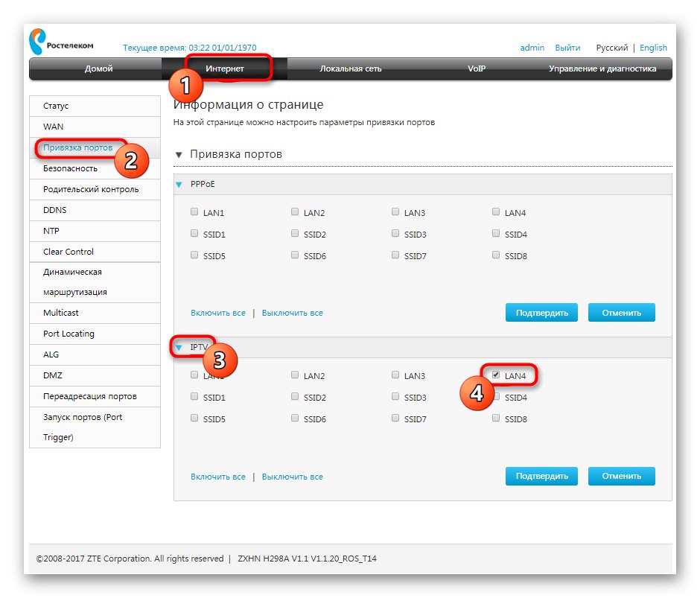Image resolution: width=700 pixels, height=598 pixels.
Task: Click Выключить все under IPTV
Action: point(292,477)
